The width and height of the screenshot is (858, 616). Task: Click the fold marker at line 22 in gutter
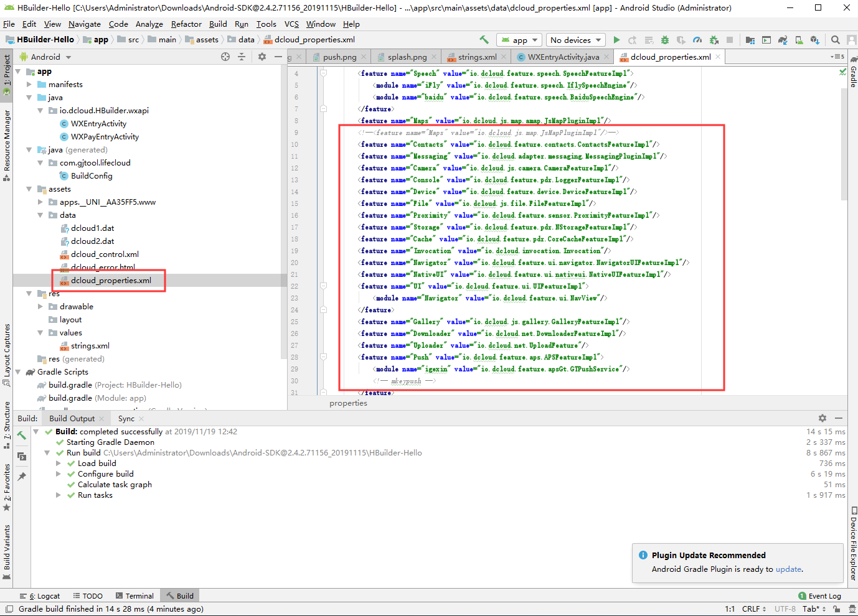point(323,286)
